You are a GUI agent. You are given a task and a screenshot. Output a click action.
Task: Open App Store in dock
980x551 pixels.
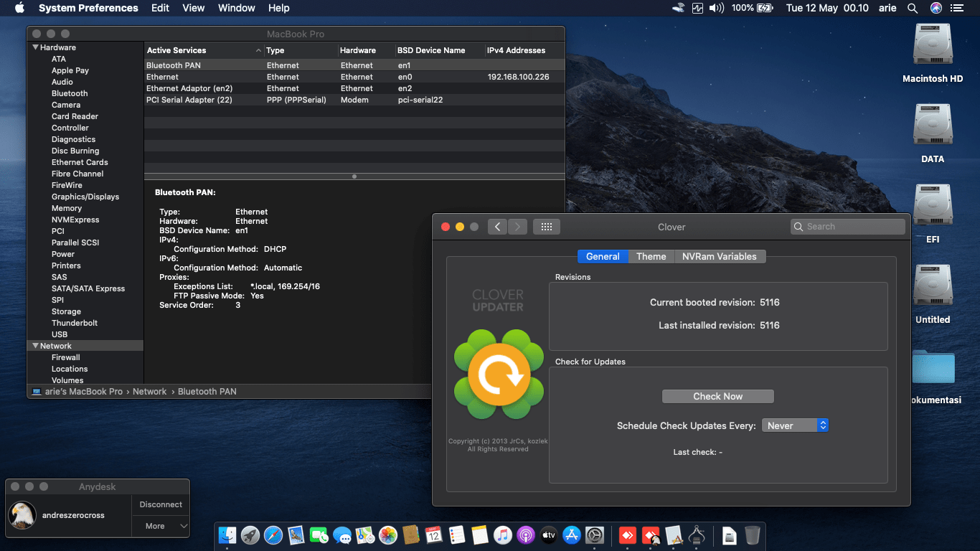[572, 535]
